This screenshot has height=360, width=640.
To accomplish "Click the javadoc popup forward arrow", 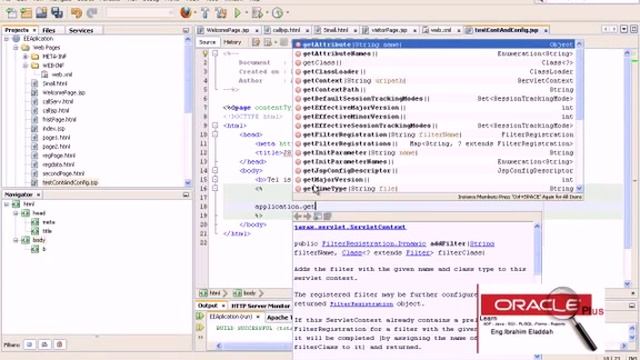I will click(307, 216).
